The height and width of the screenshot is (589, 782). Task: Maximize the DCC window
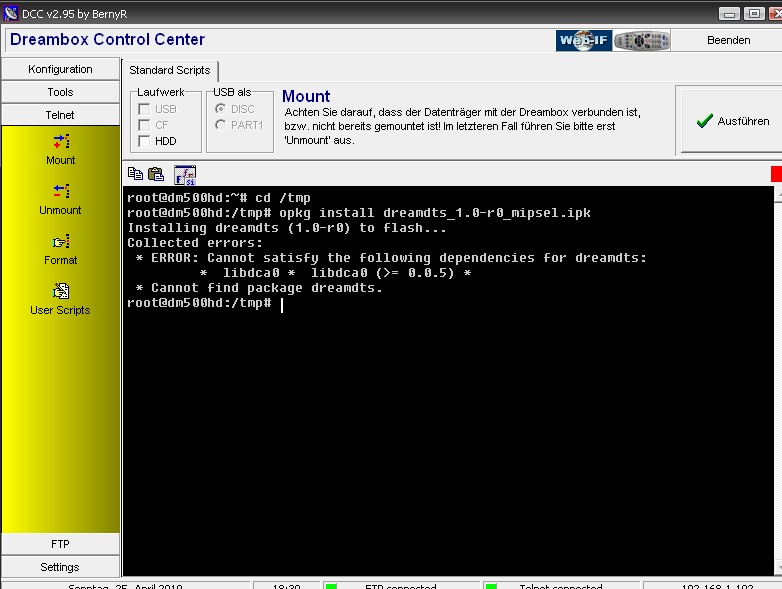(754, 14)
